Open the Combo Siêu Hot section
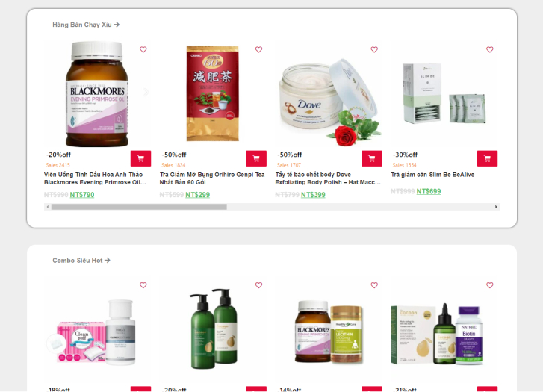The image size is (543, 392). (81, 261)
